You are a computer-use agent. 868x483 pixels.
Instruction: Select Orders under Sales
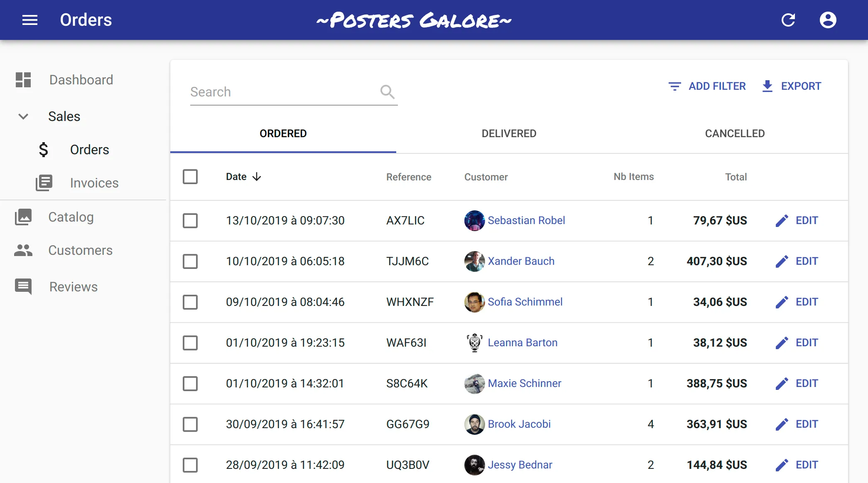(x=83, y=150)
